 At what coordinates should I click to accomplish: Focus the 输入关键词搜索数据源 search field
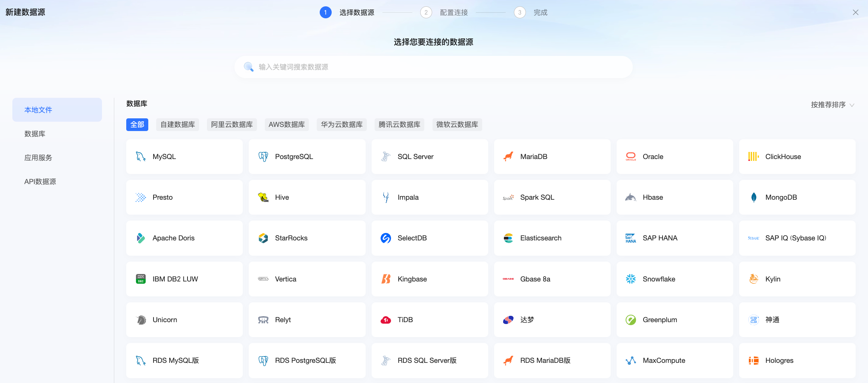[433, 67]
